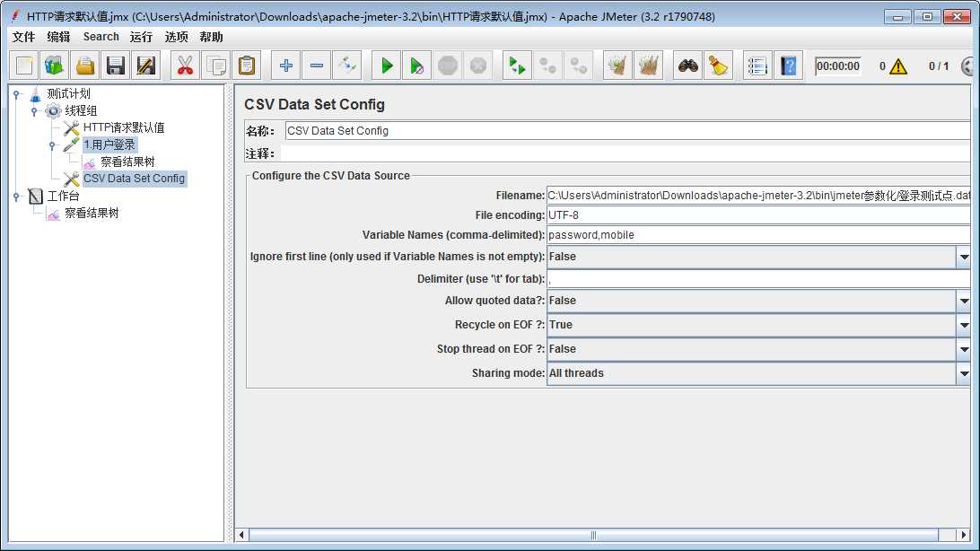Screen dimensions: 980x551
Task: Click the Toggle enable/disable icon
Action: point(347,66)
